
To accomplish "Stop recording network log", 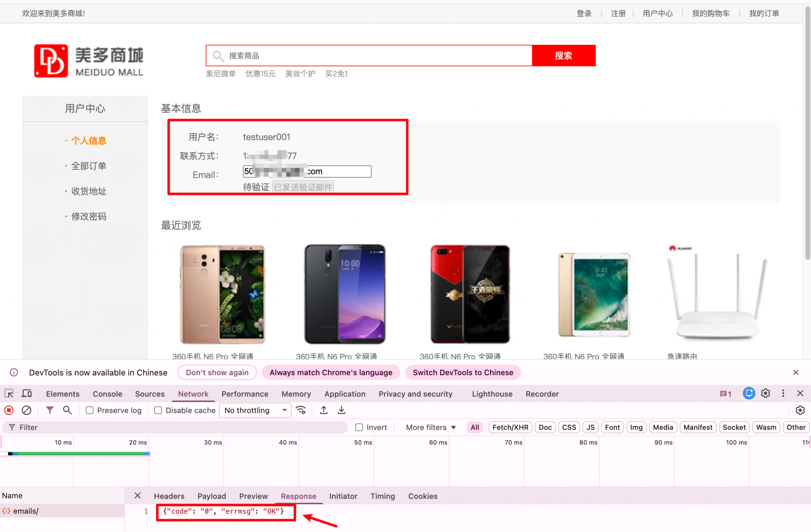I will pos(9,410).
